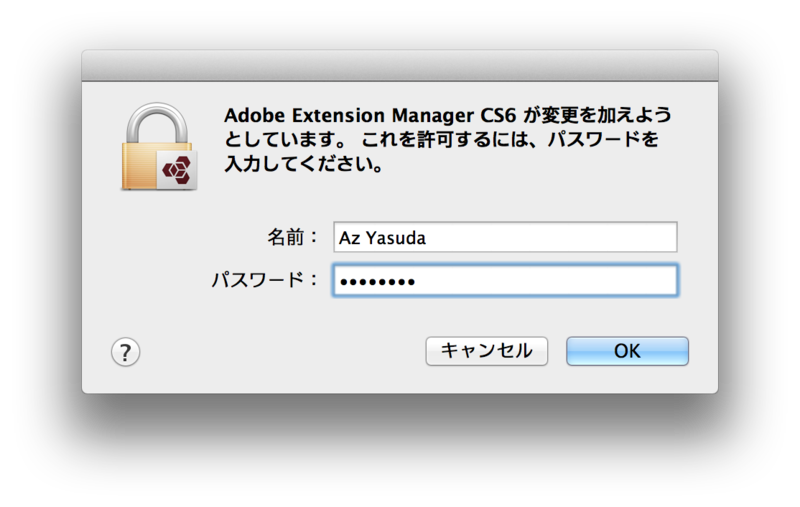Click the 名前： label

pyautogui.click(x=293, y=237)
